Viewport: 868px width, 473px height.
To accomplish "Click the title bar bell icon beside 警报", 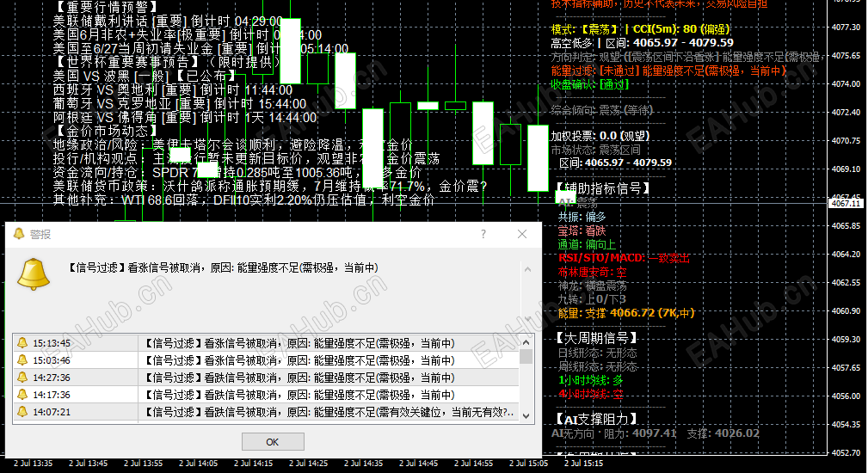I will click(19, 234).
